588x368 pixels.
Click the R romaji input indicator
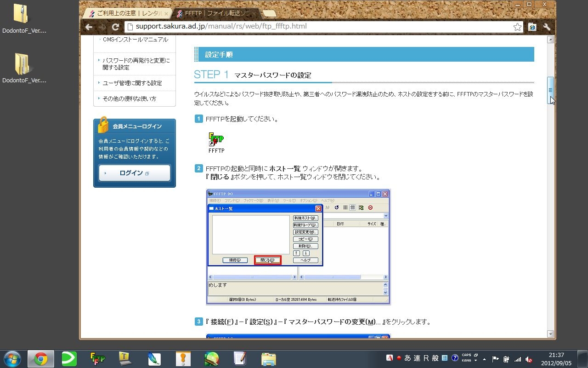point(426,358)
